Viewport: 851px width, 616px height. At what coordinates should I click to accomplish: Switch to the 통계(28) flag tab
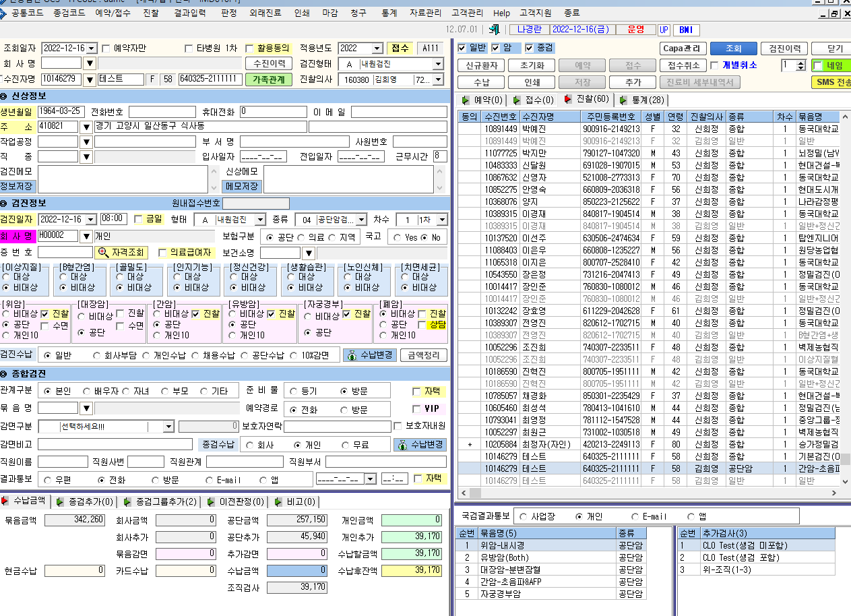pos(643,100)
